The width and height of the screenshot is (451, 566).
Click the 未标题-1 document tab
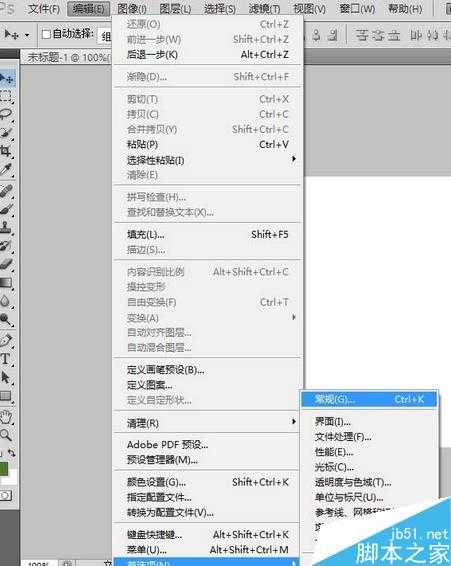[x=67, y=57]
